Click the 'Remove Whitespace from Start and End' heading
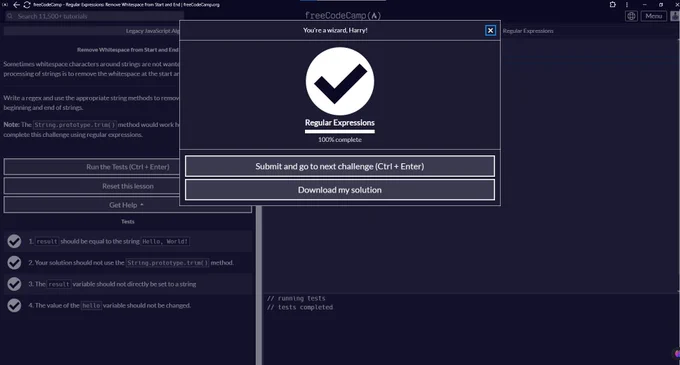 click(128, 50)
